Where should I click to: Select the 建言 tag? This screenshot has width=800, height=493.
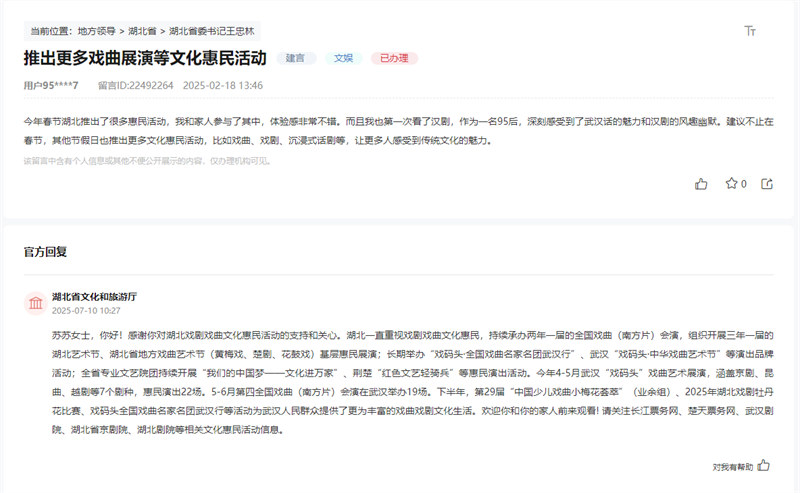point(296,58)
